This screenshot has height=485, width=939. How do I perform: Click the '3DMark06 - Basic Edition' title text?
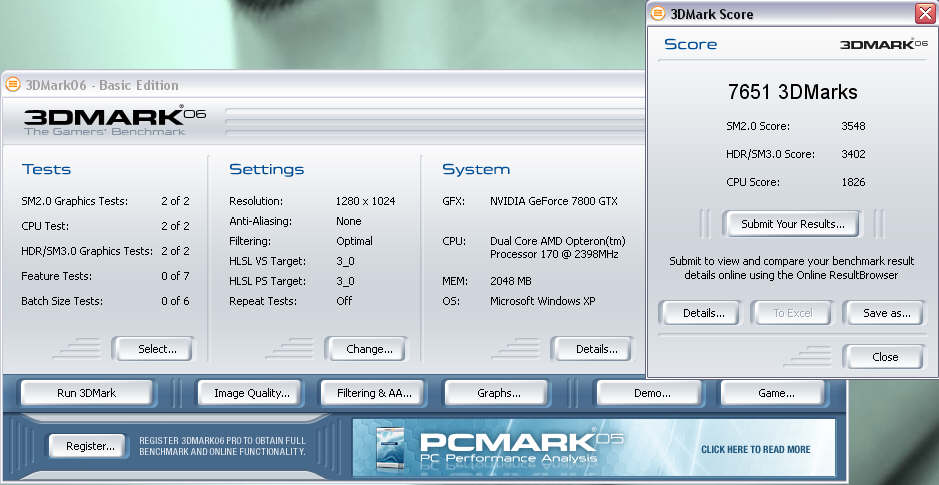102,86
